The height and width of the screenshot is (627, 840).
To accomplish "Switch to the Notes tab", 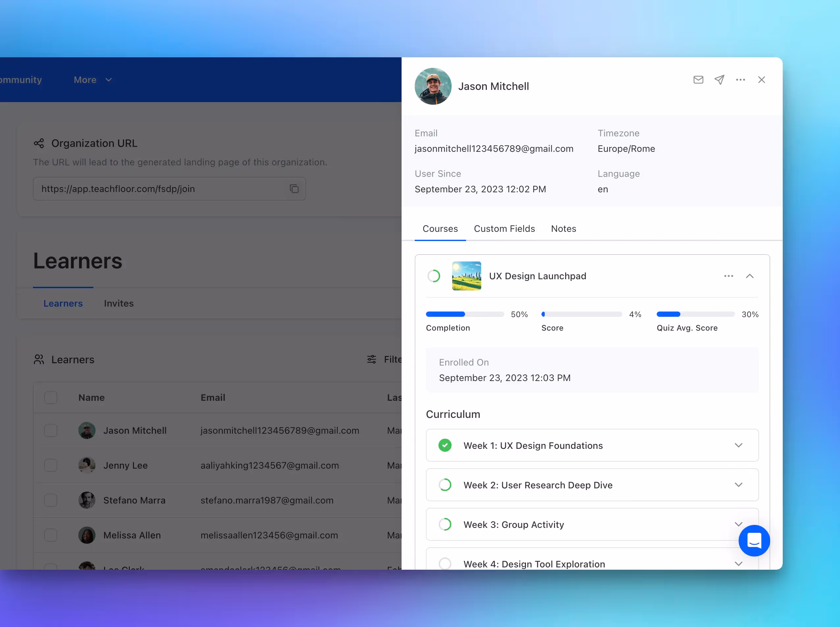I will [564, 229].
